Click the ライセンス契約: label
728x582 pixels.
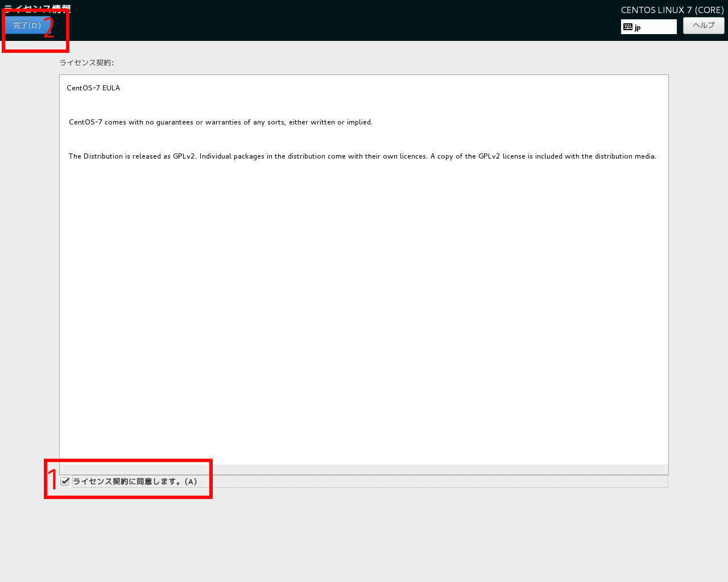[86, 63]
